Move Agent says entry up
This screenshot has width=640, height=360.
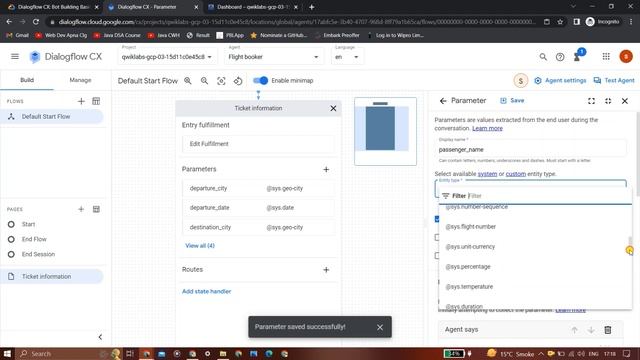click(574, 330)
